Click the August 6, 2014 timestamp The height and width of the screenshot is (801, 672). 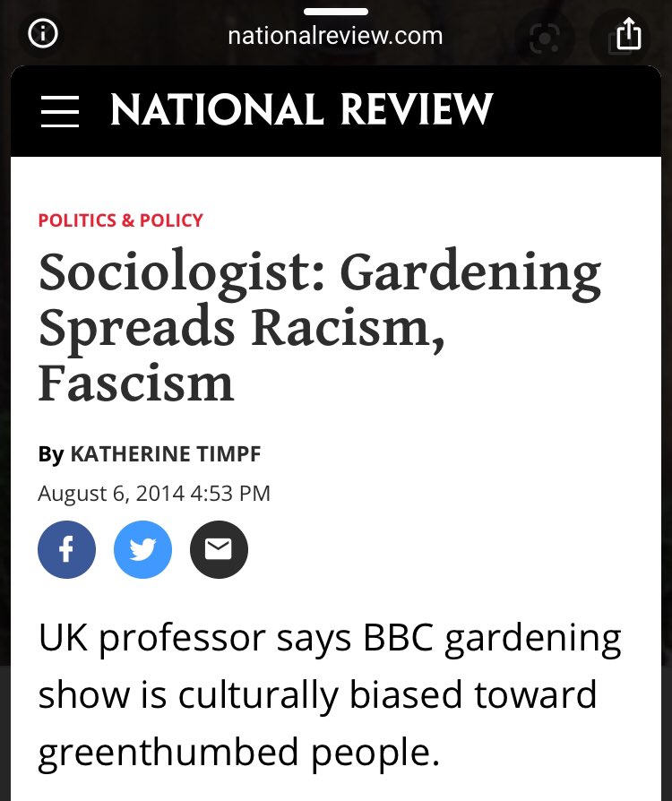click(154, 494)
